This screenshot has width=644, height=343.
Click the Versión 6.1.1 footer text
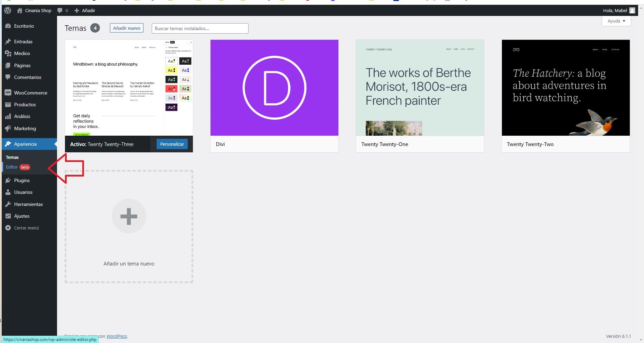click(618, 336)
